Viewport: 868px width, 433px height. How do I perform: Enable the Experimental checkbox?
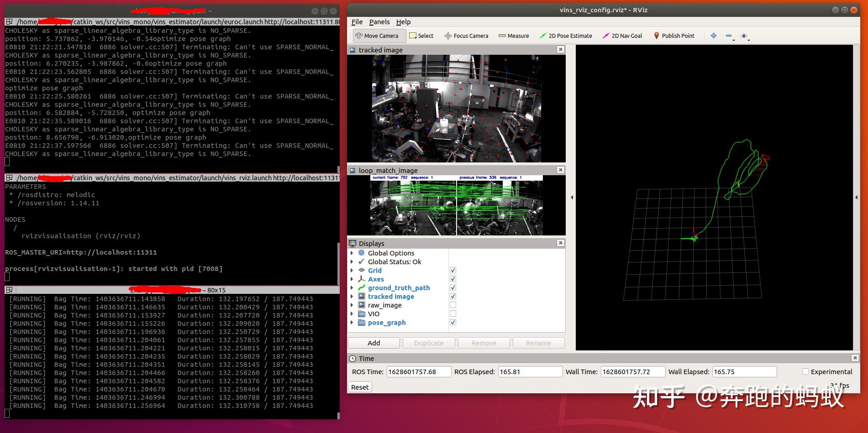click(805, 371)
